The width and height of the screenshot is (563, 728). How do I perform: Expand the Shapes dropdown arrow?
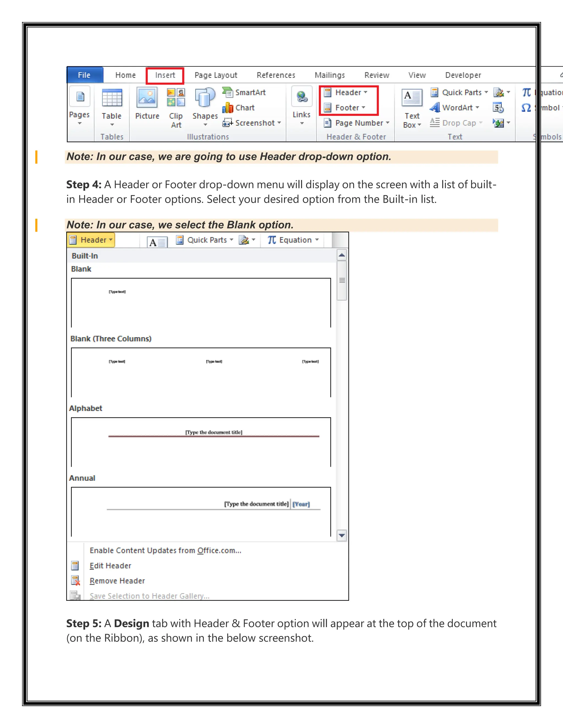[x=205, y=125]
